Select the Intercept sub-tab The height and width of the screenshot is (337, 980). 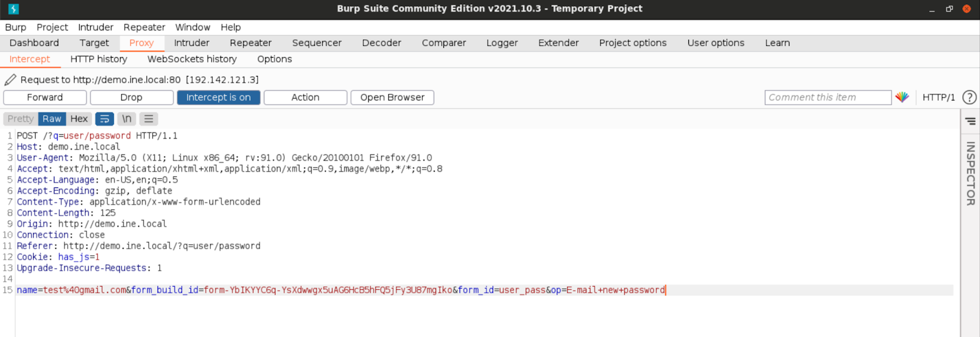click(x=29, y=59)
